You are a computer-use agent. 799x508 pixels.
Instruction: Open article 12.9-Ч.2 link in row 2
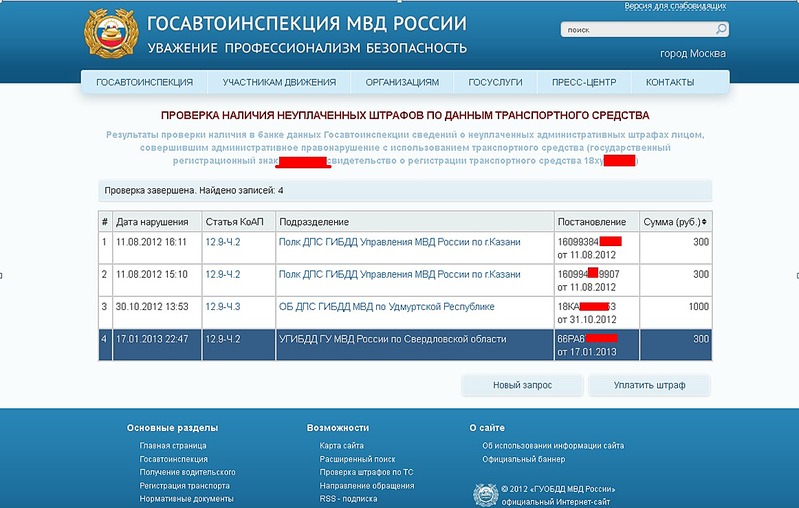tap(223, 274)
